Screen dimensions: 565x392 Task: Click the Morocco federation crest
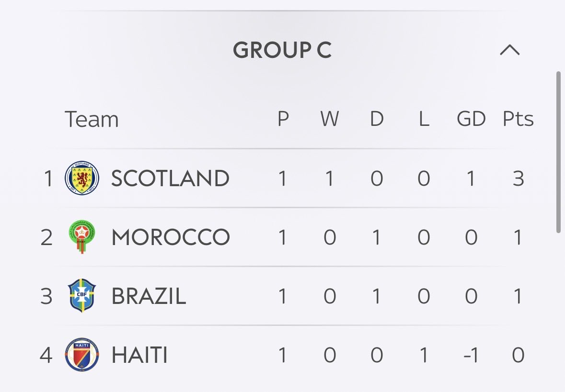pyautogui.click(x=82, y=237)
